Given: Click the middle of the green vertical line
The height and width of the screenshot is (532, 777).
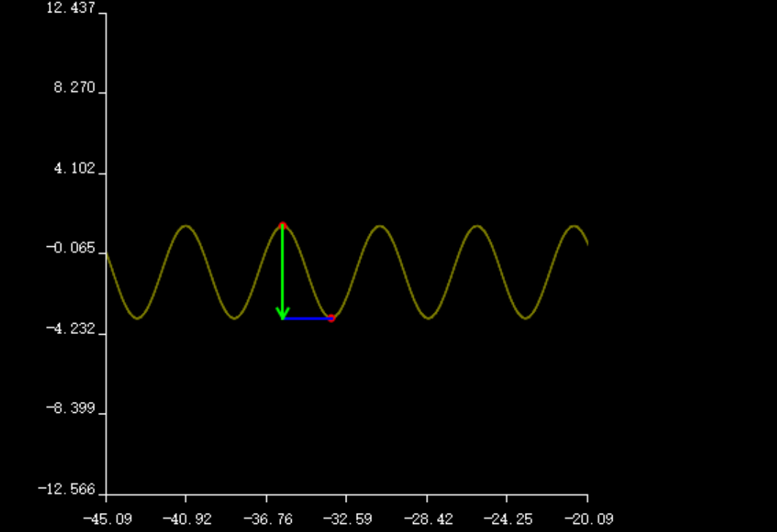Looking at the screenshot, I should pos(283,270).
